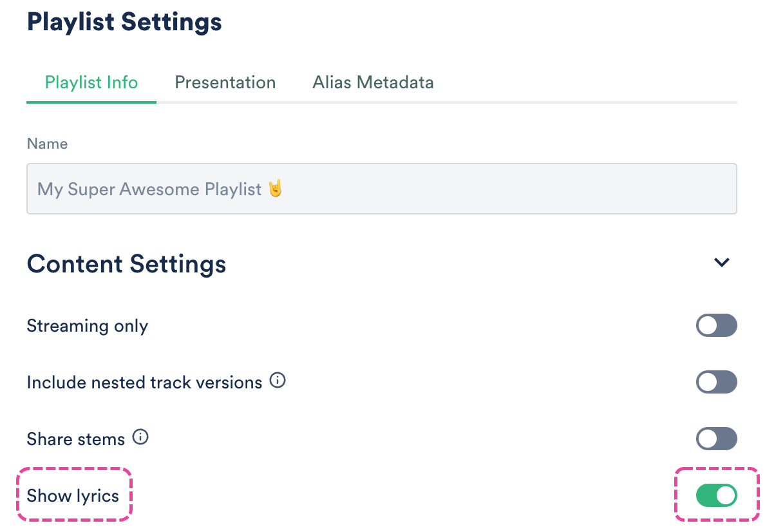The width and height of the screenshot is (765, 532).
Task: Click the info icon next to Share stems
Action: point(140,438)
